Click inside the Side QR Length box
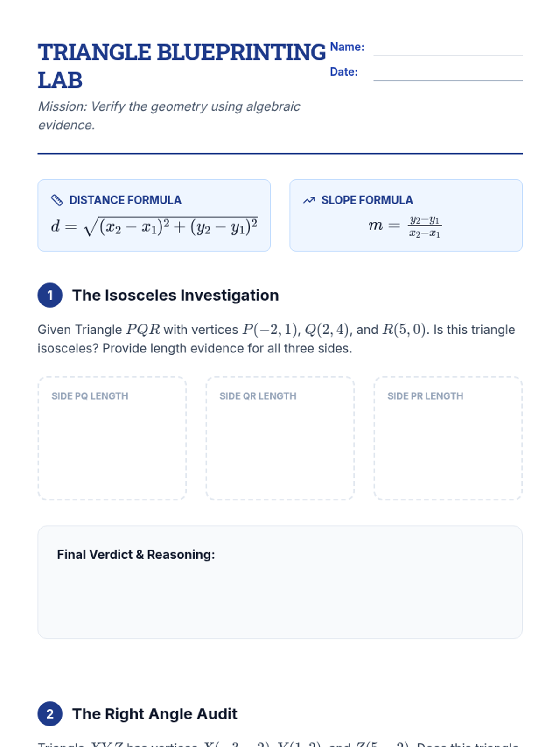 pos(280,446)
